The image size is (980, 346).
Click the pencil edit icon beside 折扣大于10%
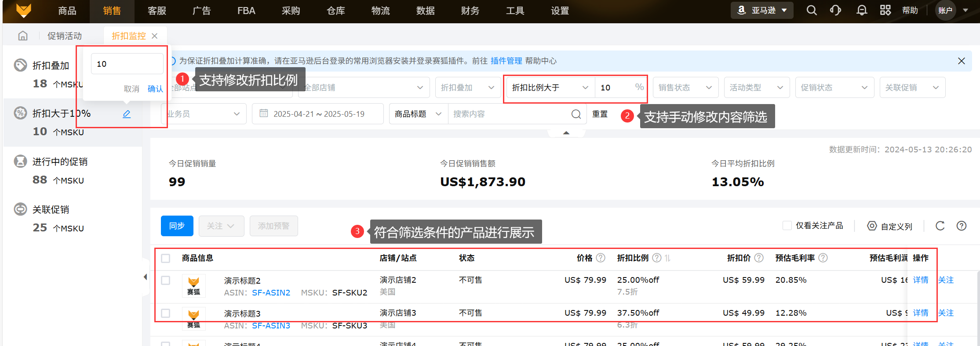[127, 114]
